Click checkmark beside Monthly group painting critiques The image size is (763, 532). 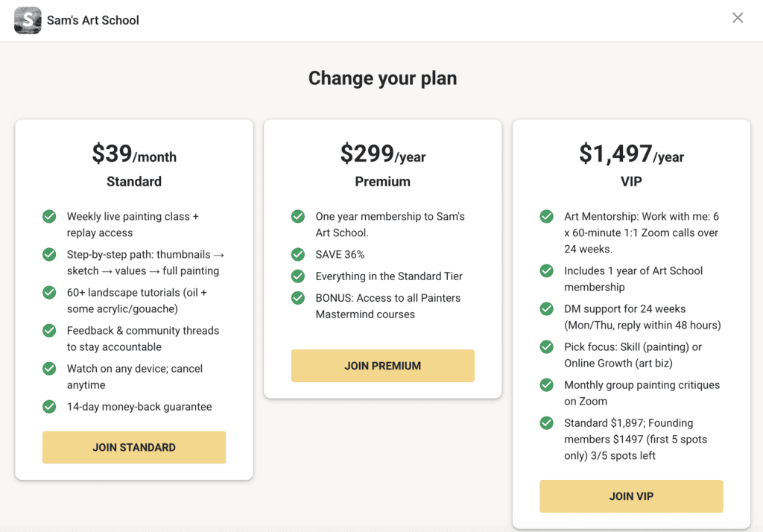tap(546, 385)
